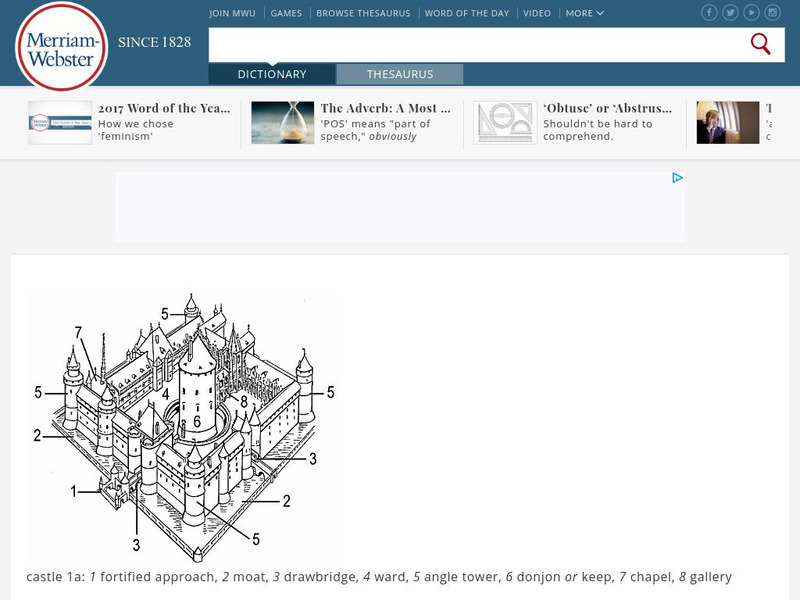Open Merriam-Webster's Facebook page icon
This screenshot has height=600, width=800.
[710, 13]
